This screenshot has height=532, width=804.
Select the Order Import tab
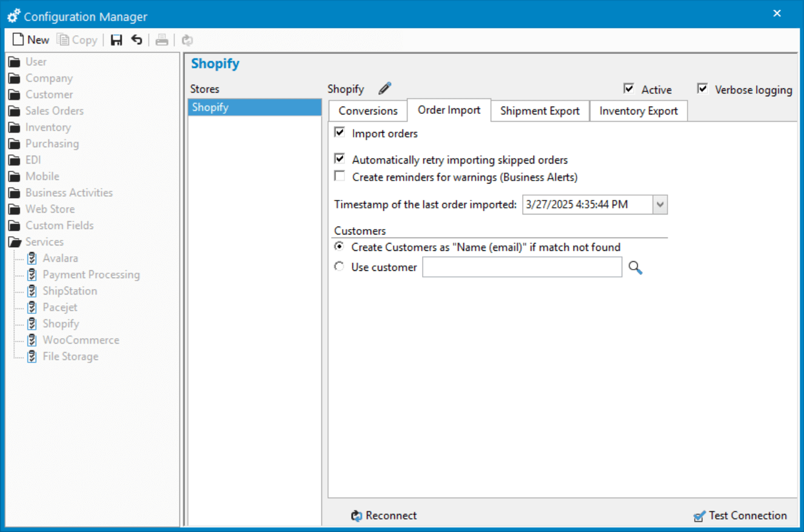coord(449,110)
